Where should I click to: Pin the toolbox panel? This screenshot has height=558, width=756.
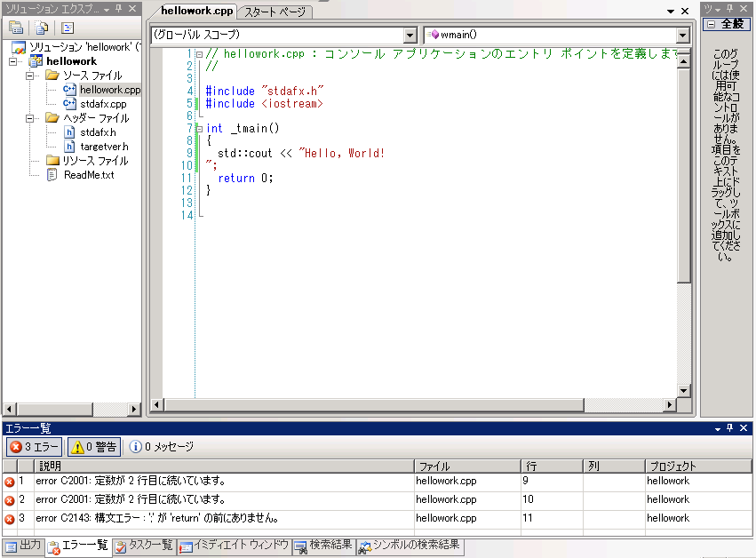pyautogui.click(x=730, y=9)
